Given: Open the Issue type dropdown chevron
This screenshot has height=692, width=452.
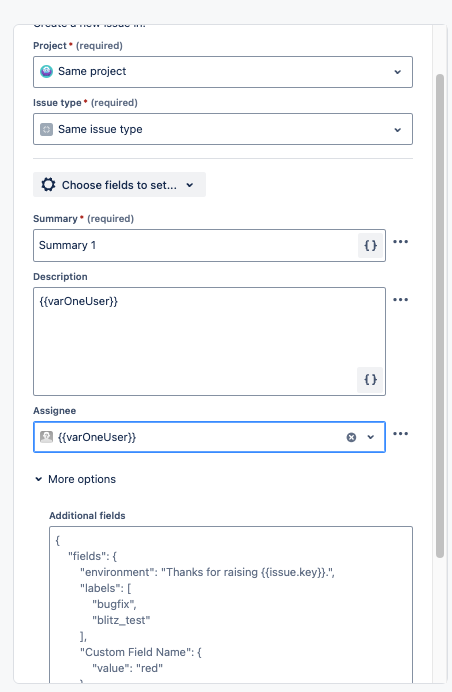Looking at the screenshot, I should pyautogui.click(x=398, y=130).
